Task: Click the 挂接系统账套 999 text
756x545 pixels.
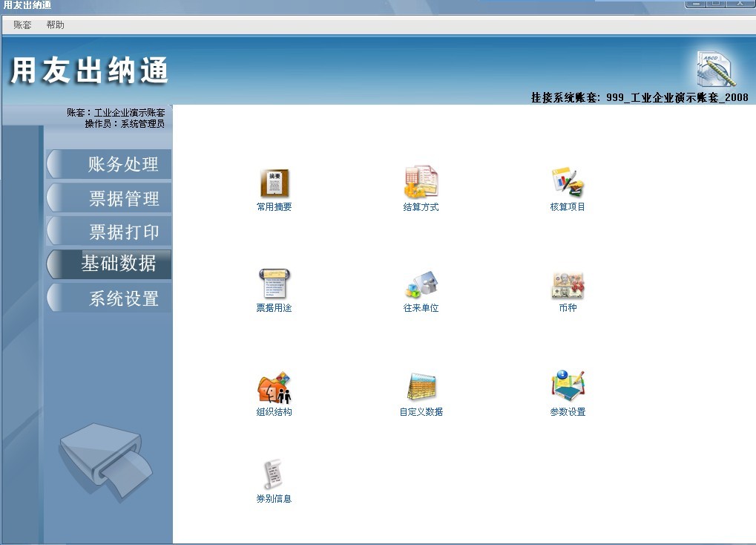Action: (640, 97)
